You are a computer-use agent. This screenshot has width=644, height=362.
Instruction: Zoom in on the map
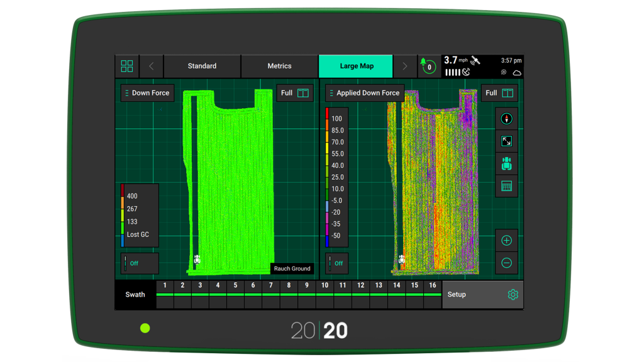tap(506, 241)
